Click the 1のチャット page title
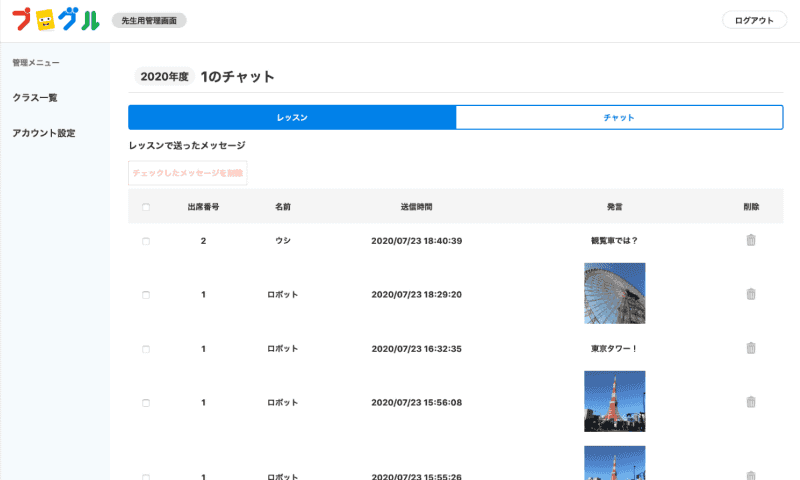The width and height of the screenshot is (800, 480). click(x=238, y=77)
